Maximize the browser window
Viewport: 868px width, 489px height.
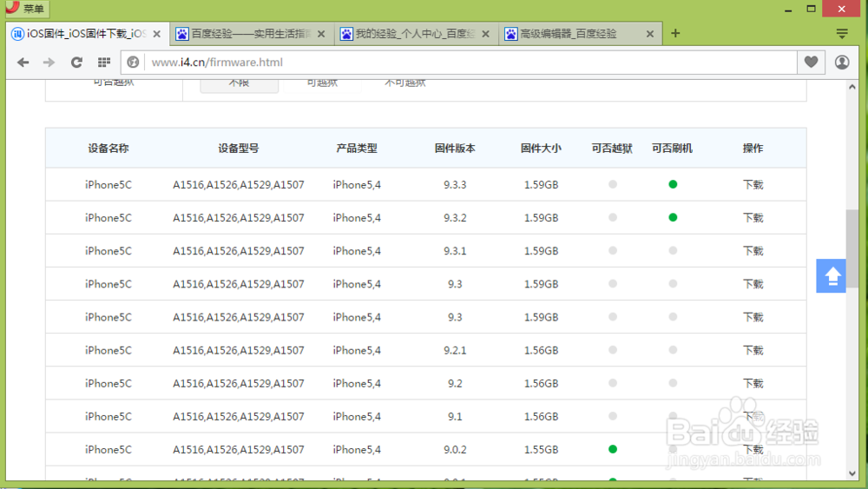(x=811, y=9)
